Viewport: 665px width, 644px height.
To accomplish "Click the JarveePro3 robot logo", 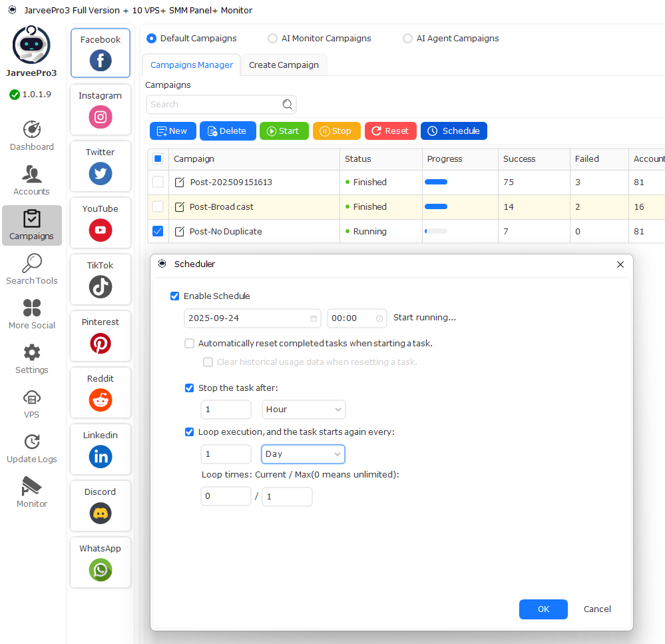I will [31, 45].
